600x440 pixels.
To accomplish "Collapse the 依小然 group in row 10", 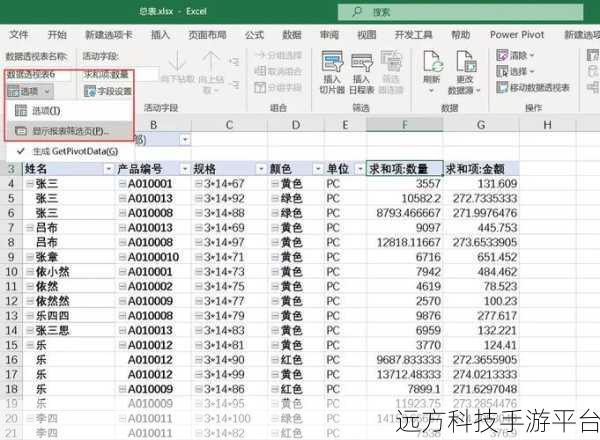I will (x=29, y=272).
